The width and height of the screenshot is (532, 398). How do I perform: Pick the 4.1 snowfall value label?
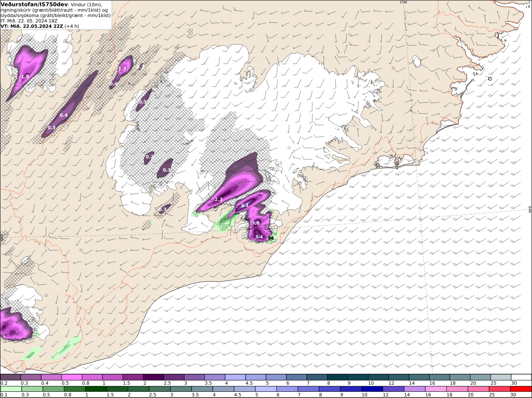(245, 205)
